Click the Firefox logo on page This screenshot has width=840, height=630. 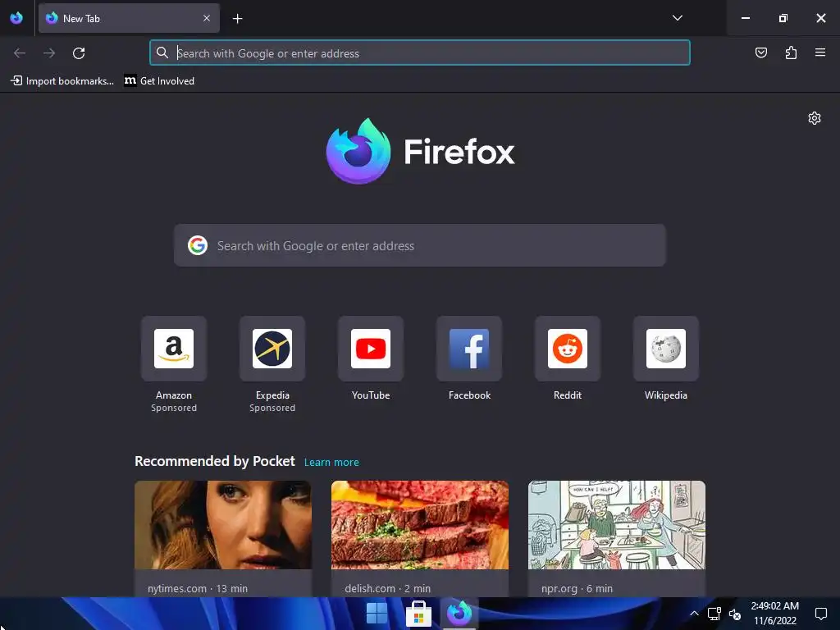[420, 151]
